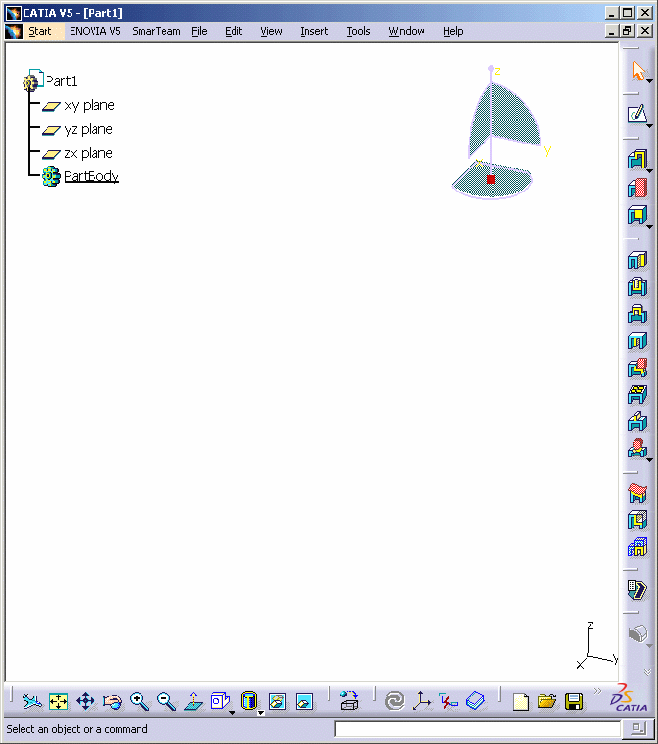This screenshot has width=658, height=744.
Task: Click the Start menu button
Action: [39, 31]
